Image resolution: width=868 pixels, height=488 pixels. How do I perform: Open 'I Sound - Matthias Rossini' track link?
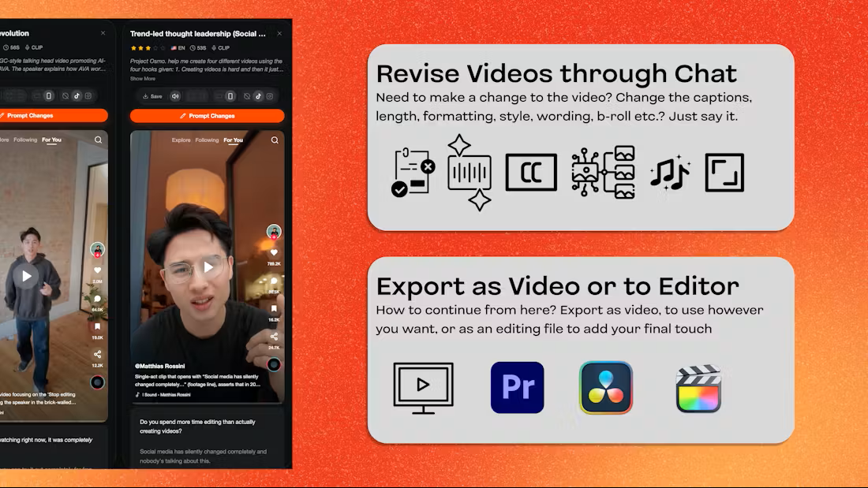[163, 394]
